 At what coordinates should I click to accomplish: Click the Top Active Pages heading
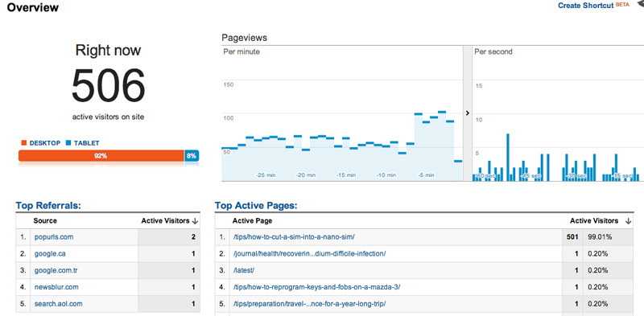pyautogui.click(x=256, y=206)
